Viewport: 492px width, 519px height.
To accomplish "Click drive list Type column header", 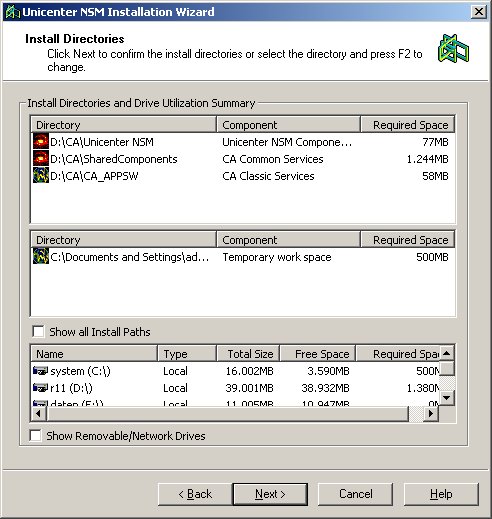I will [187, 354].
